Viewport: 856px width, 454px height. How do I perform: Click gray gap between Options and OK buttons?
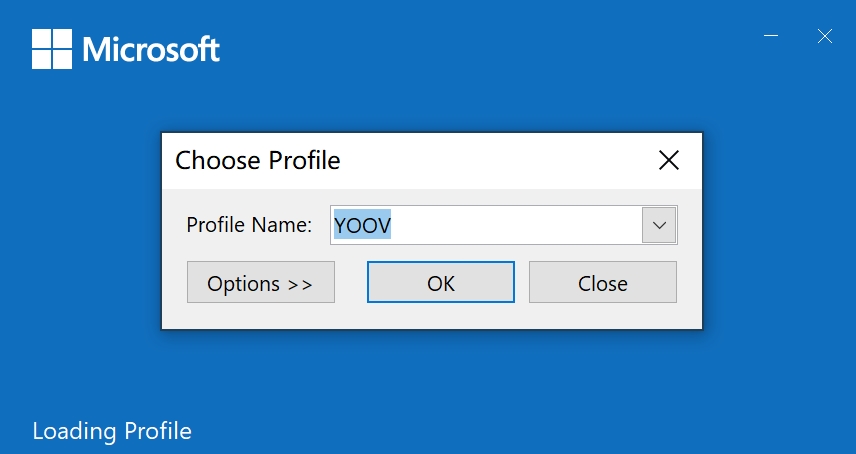(x=351, y=283)
